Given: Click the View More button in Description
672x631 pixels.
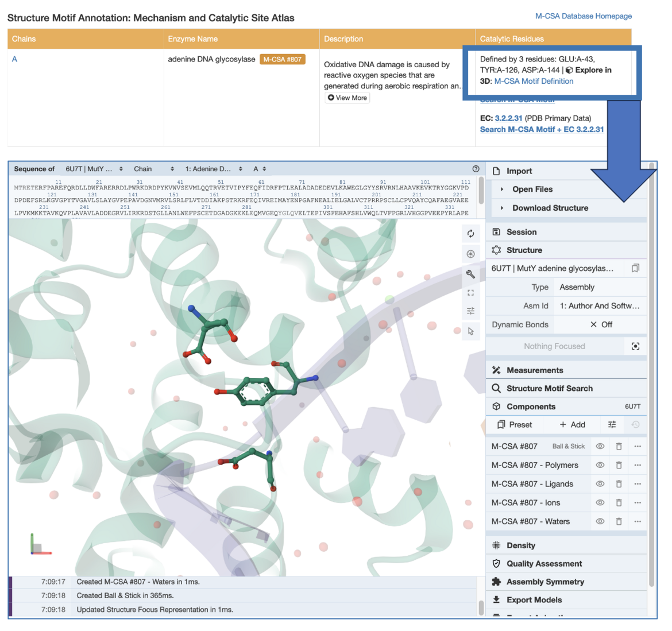Looking at the screenshot, I should 347,98.
